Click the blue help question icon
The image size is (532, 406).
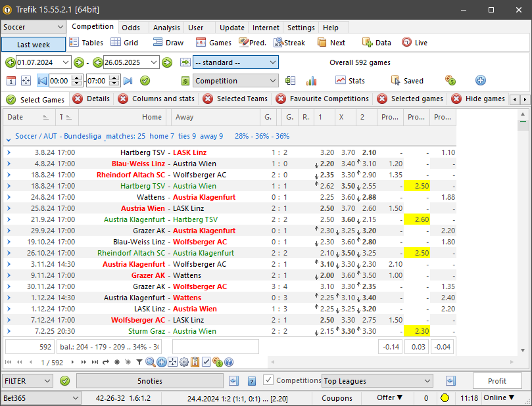(229, 362)
